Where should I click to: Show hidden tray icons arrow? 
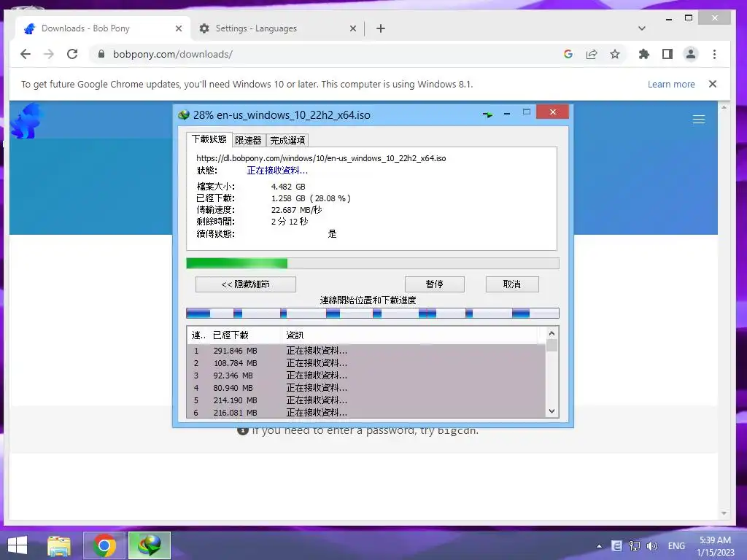click(x=599, y=546)
